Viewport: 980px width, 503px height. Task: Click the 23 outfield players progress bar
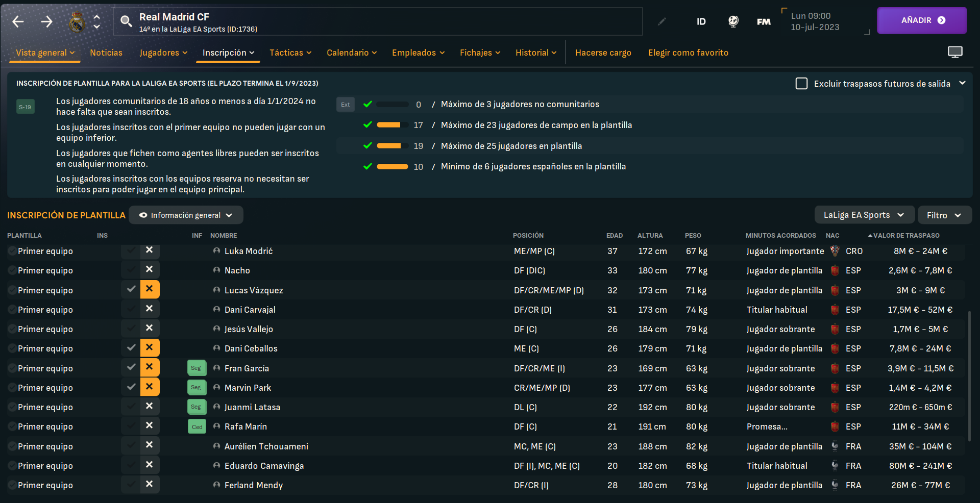click(392, 125)
